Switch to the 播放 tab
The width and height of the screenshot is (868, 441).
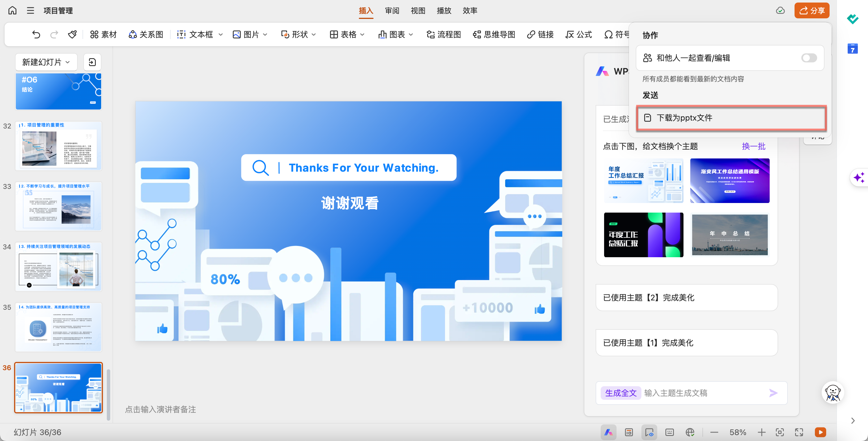[x=444, y=11]
